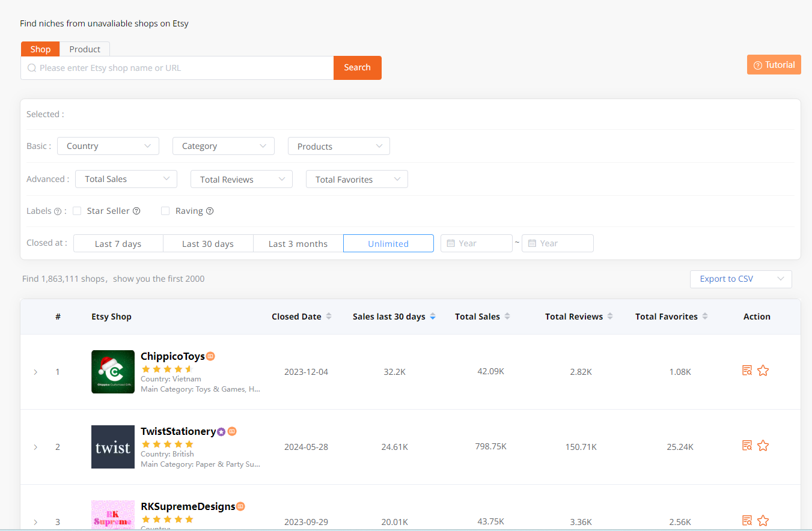Select the Shop tab
The image size is (812, 531).
[x=40, y=49]
